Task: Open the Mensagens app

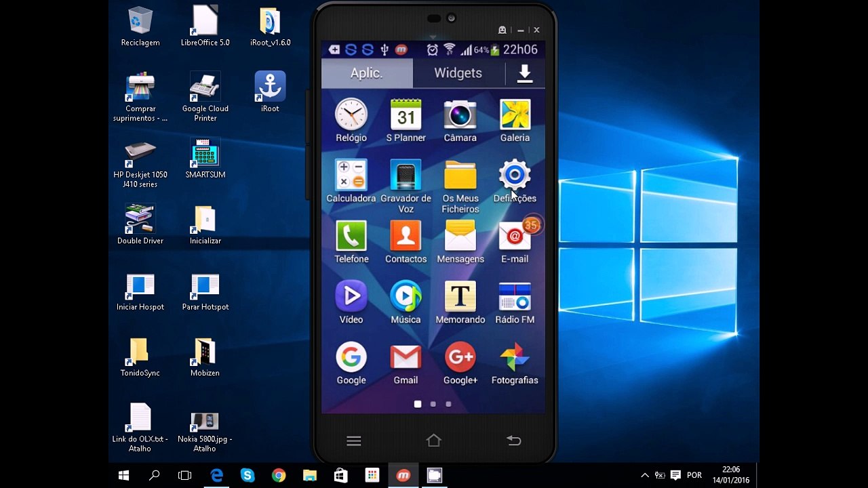Action: pos(460,242)
